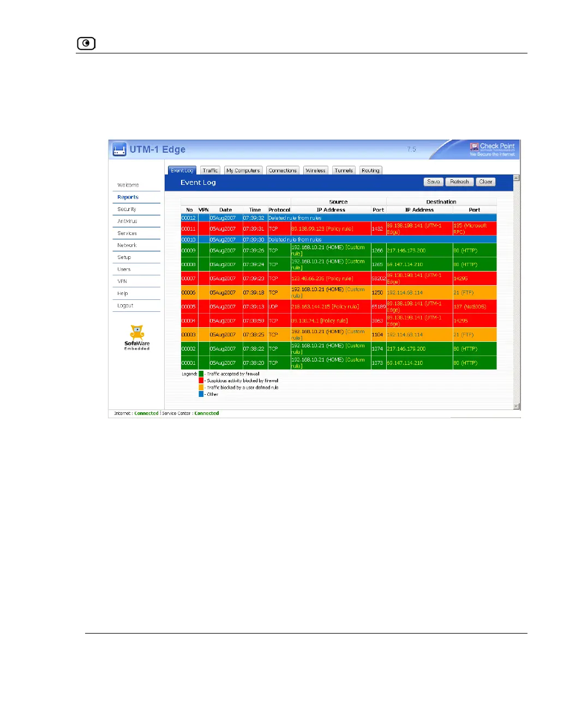Click the VPN column header
Viewport: 588px width, 711px height.
pos(203,210)
